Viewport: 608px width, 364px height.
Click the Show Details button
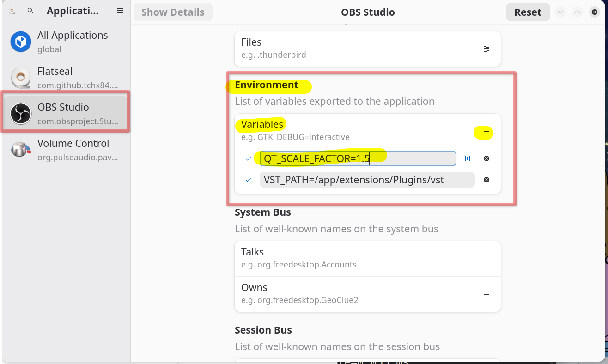click(x=173, y=12)
